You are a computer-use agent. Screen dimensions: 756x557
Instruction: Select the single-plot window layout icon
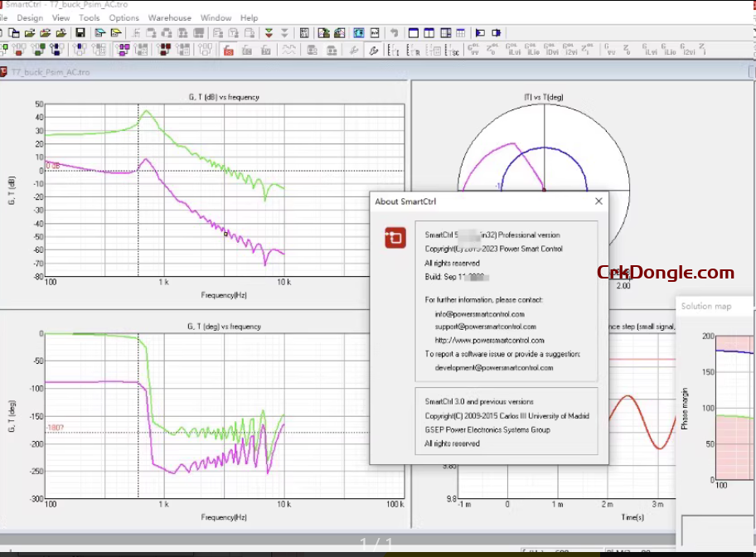point(412,32)
